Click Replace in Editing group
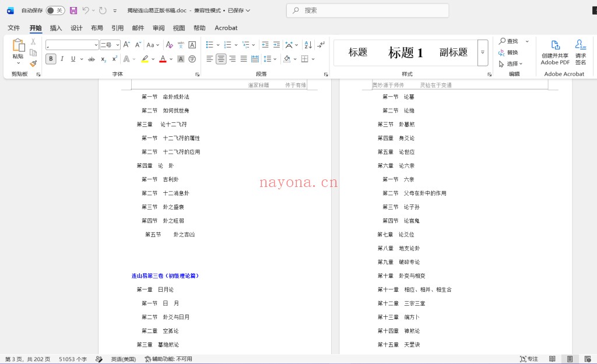This screenshot has height=364, width=597. [x=508, y=52]
